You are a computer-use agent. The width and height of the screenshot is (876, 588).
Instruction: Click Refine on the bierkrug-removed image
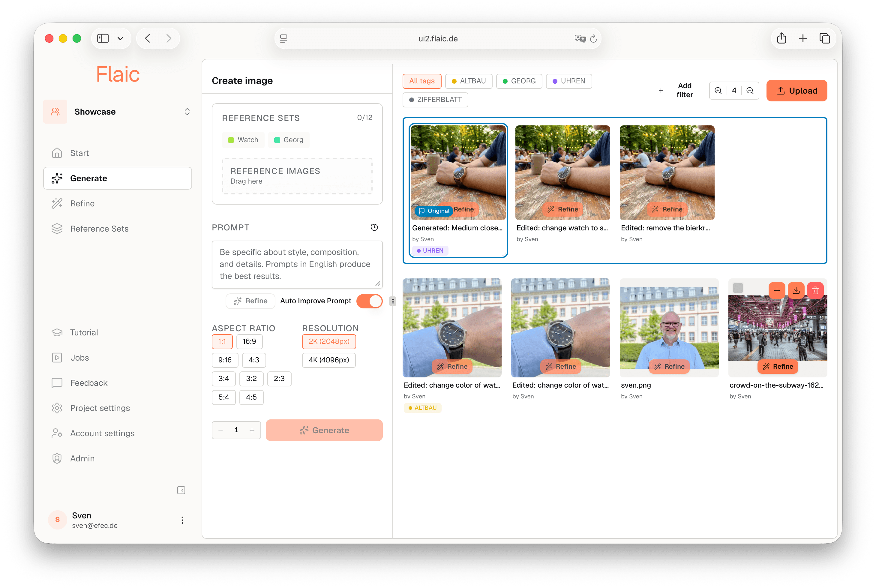click(667, 209)
